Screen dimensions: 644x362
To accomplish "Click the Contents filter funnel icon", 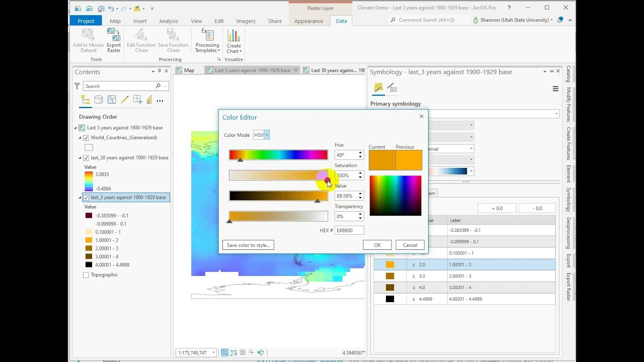I will coord(77,86).
